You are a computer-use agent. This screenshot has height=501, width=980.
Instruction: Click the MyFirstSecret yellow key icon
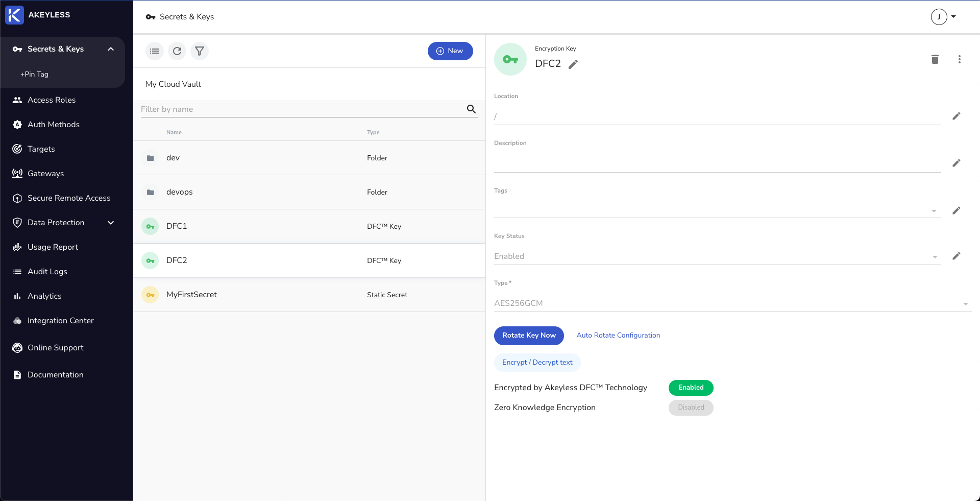point(150,295)
